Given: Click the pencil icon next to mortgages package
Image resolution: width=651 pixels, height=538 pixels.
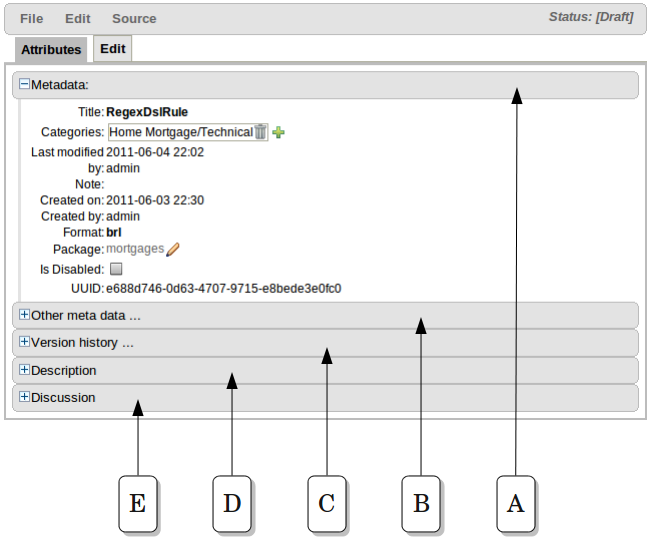Looking at the screenshot, I should click(x=173, y=249).
